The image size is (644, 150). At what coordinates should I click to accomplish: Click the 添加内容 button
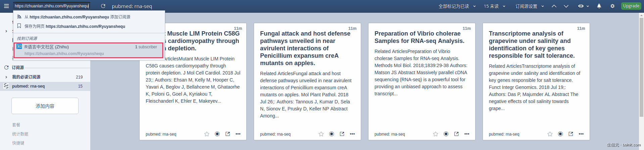[45, 106]
